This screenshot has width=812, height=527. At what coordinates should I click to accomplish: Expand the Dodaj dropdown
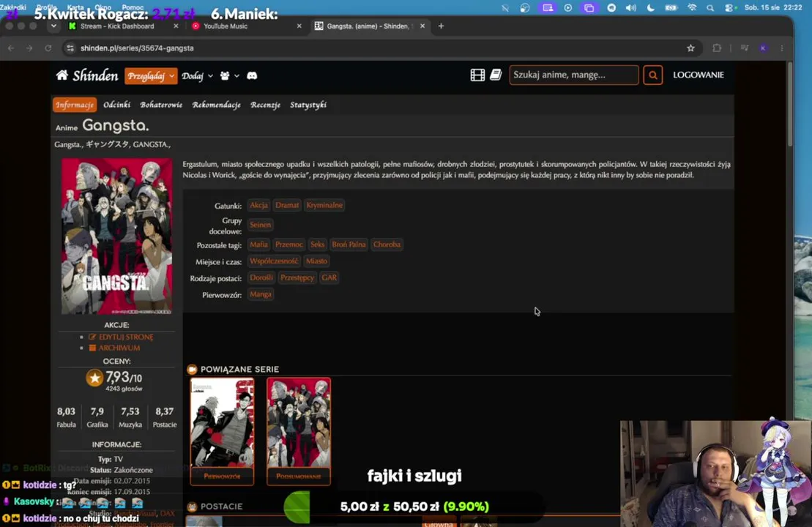197,75
